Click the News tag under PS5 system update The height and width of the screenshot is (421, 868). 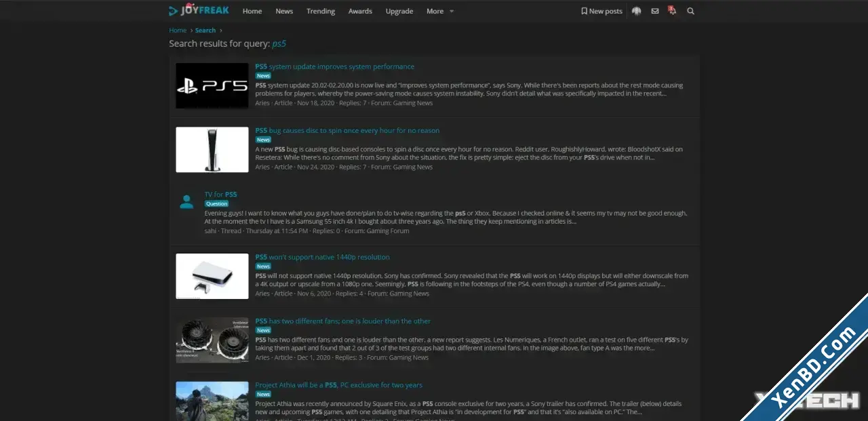pyautogui.click(x=263, y=76)
